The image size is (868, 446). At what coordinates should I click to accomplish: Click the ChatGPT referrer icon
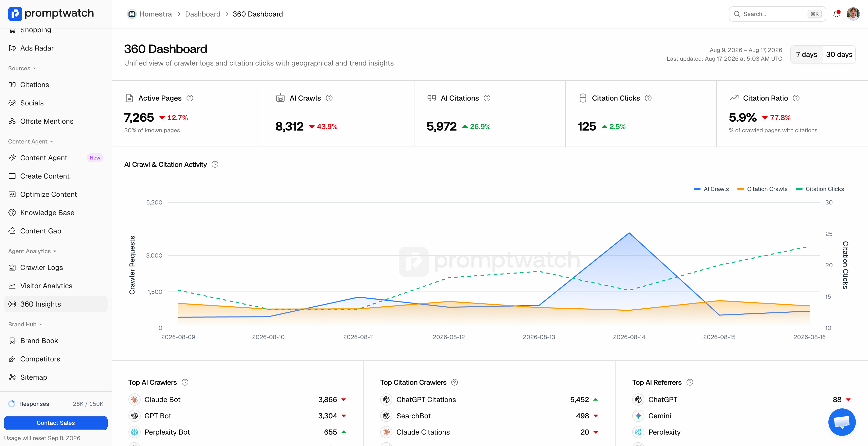click(x=638, y=400)
